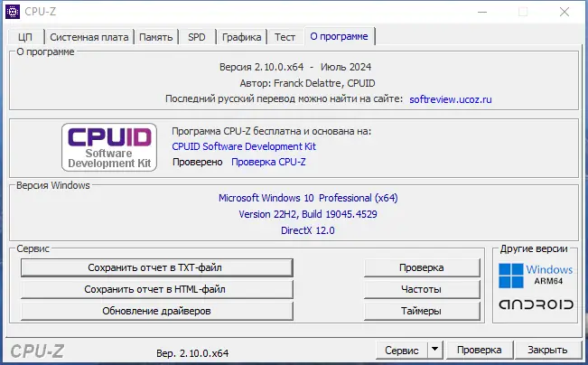Switch to the ЦП tab
This screenshot has width=588, height=365.
pyautogui.click(x=25, y=37)
